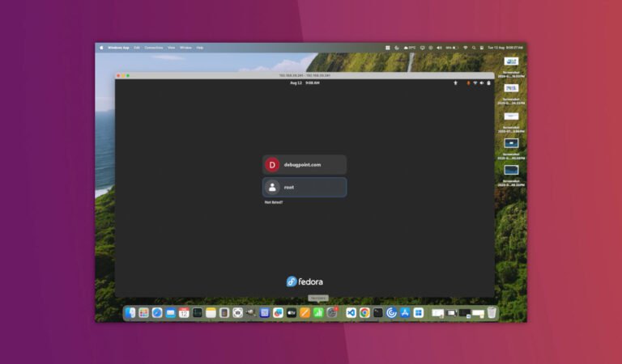Image resolution: width=622 pixels, height=364 pixels.
Task: Open the Window menu
Action: (x=185, y=48)
